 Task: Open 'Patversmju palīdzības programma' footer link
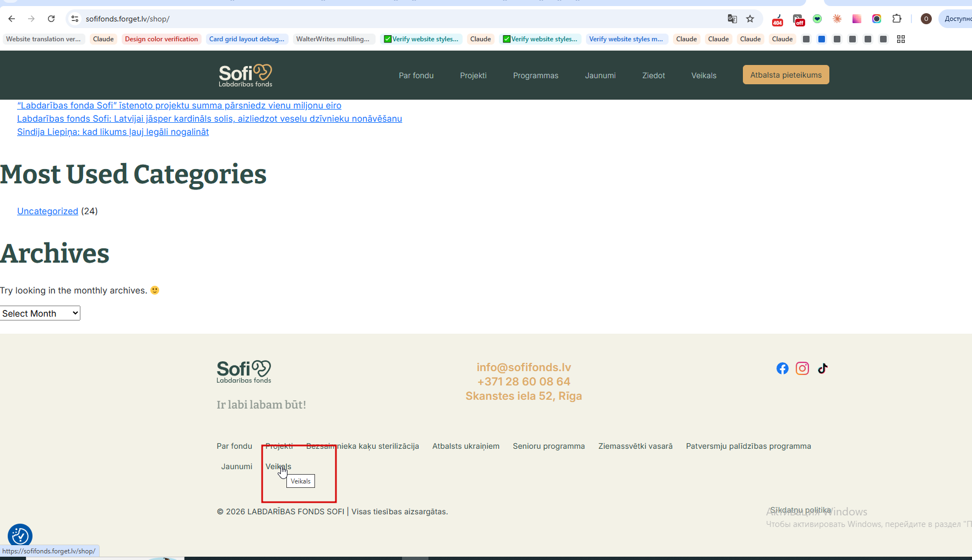[x=748, y=446]
